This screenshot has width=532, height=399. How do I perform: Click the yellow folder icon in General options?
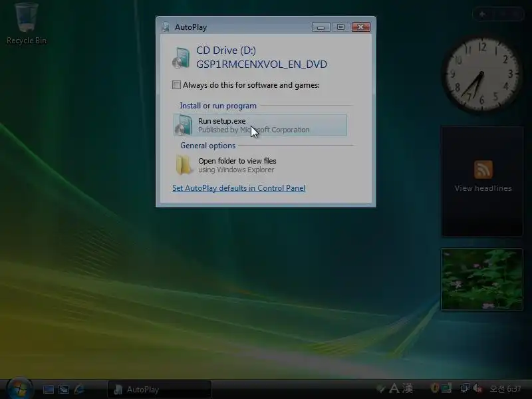(x=184, y=165)
